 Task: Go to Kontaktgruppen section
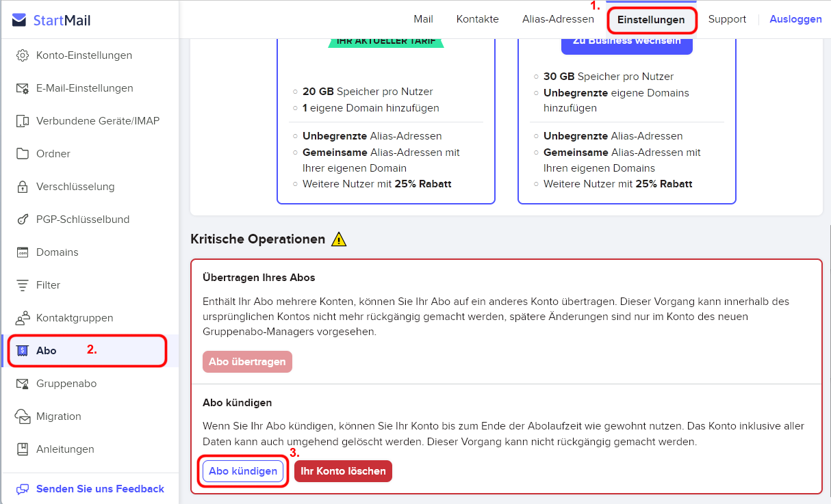click(90, 318)
